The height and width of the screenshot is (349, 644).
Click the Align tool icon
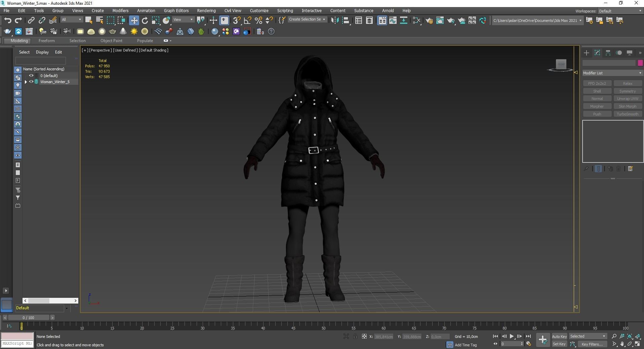[x=346, y=21]
